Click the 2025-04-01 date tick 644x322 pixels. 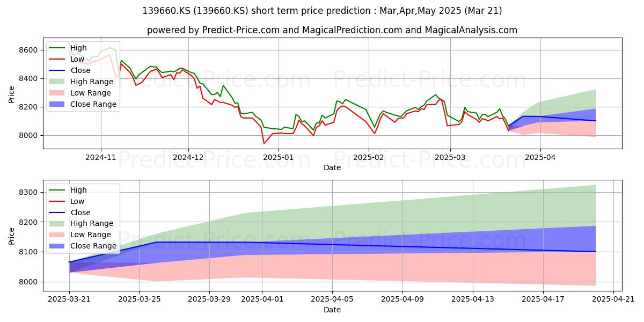[x=262, y=299]
